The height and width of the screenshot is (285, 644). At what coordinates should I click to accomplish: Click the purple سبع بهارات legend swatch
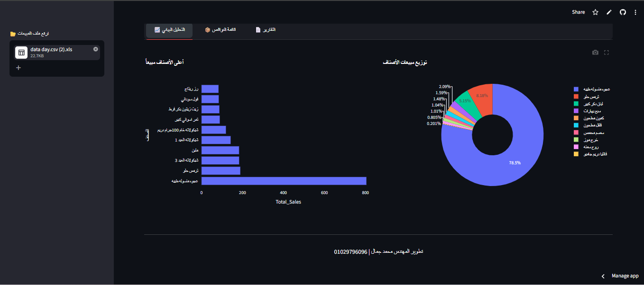[576, 111]
